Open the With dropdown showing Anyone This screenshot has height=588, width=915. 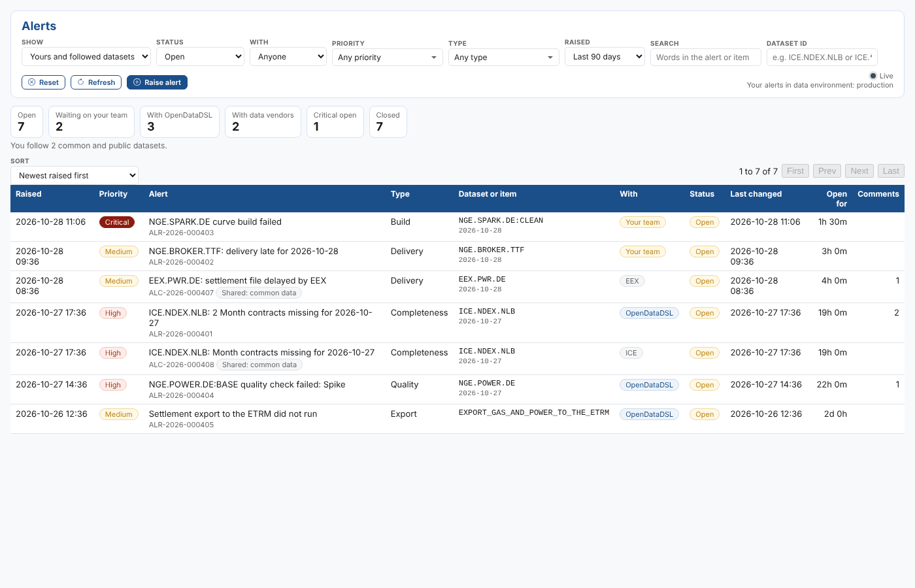(x=288, y=57)
